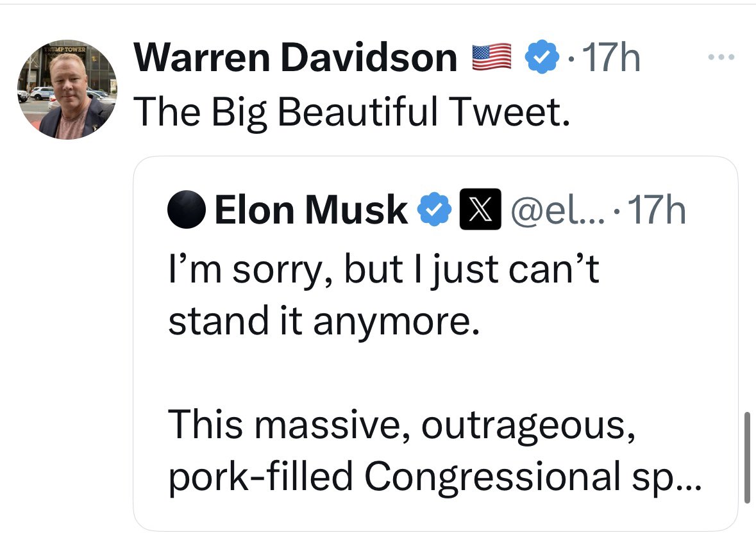Click Elon Musk's black circle avatar
Viewport: 756px width, 533px height.
click(x=187, y=210)
